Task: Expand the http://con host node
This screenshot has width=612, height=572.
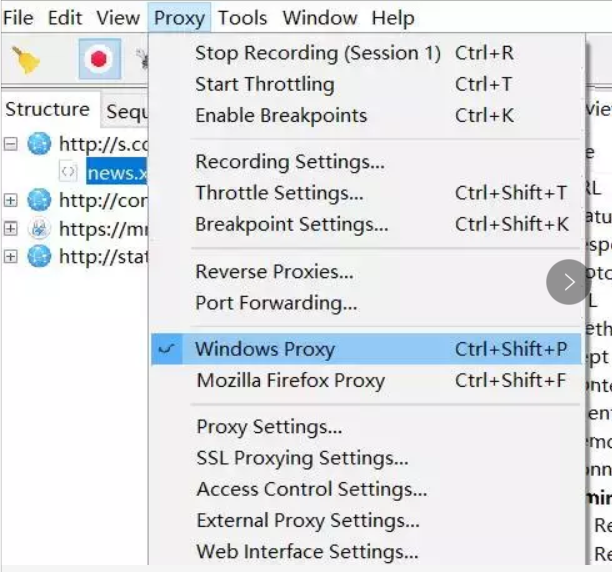Action: [x=11, y=200]
